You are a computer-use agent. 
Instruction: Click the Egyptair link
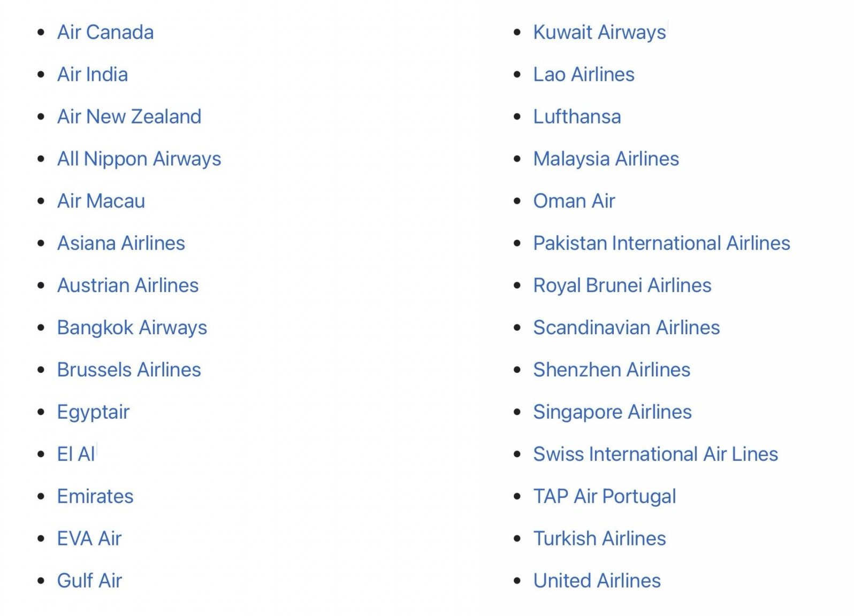(94, 412)
